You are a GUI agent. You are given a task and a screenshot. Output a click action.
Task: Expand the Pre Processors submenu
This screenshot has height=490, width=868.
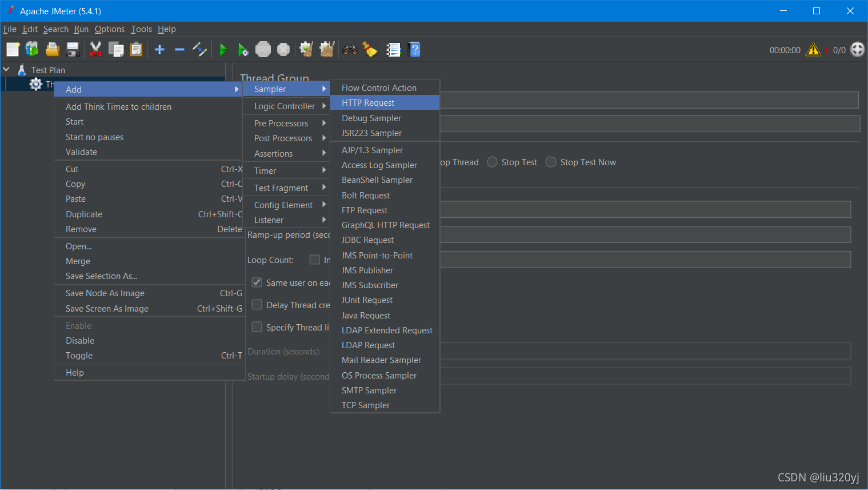pos(287,124)
